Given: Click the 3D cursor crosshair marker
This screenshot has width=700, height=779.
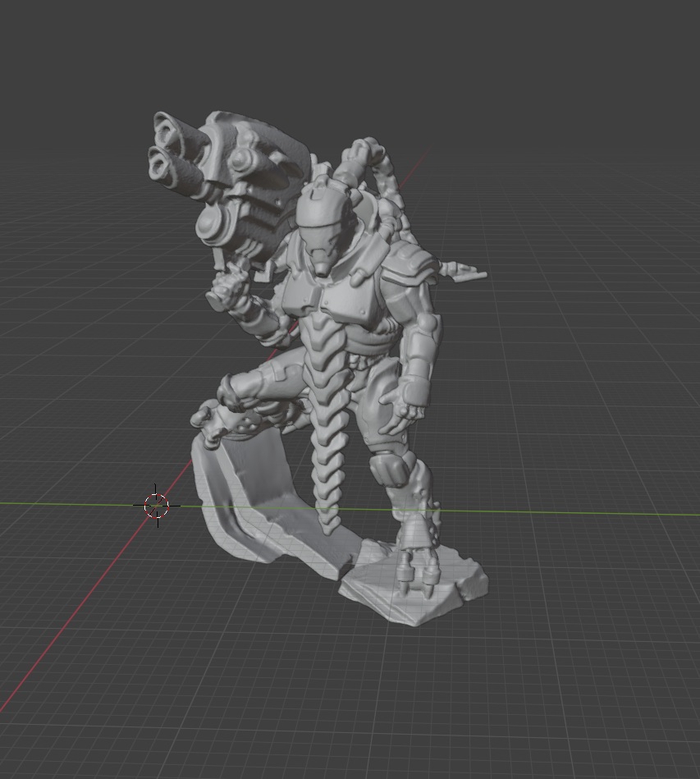Looking at the screenshot, I should pyautogui.click(x=157, y=506).
